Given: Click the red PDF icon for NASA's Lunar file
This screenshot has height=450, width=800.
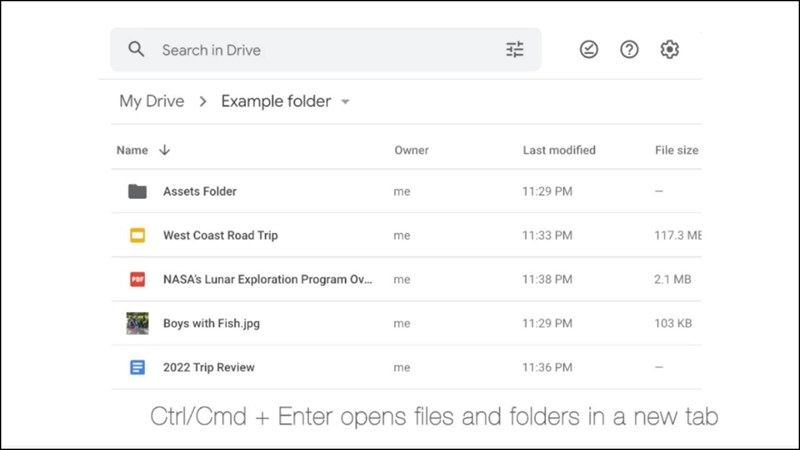Looking at the screenshot, I should (137, 279).
